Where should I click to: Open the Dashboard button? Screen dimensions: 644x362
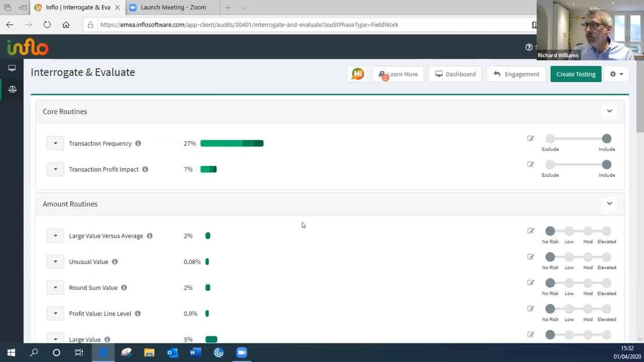pos(455,74)
